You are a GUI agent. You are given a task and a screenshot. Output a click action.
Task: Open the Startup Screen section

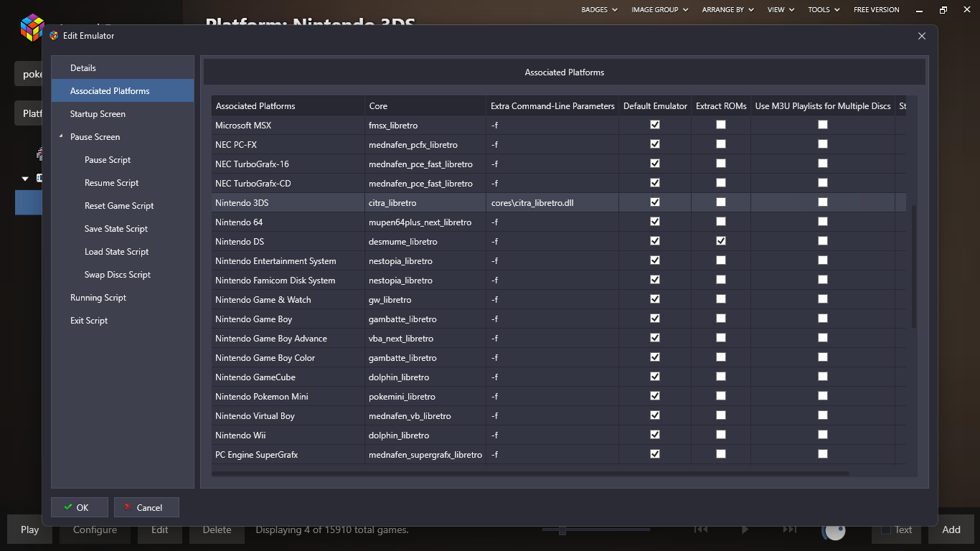pos(123,114)
